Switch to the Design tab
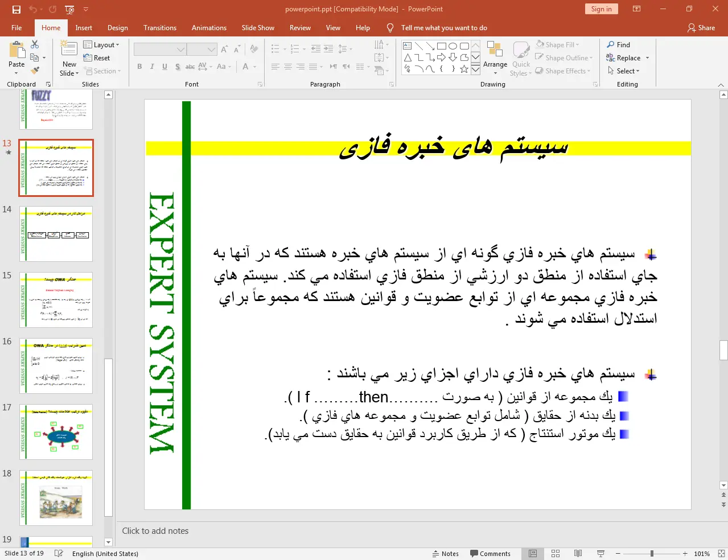 [118, 28]
